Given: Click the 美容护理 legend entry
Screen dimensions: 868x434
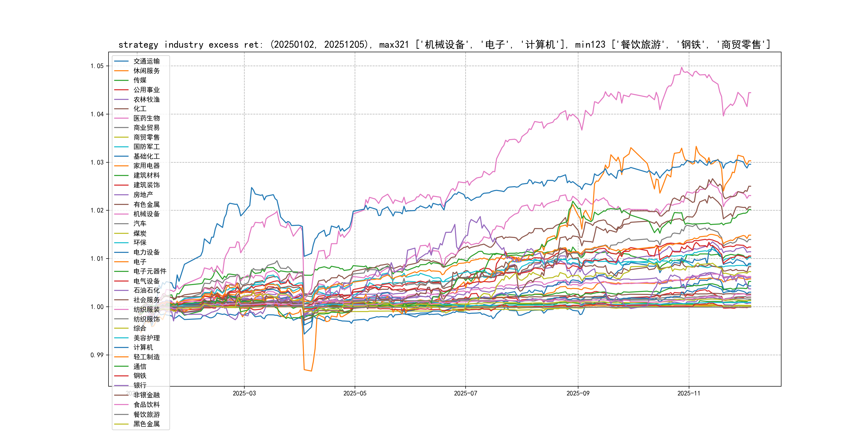Looking at the screenshot, I should (146, 338).
